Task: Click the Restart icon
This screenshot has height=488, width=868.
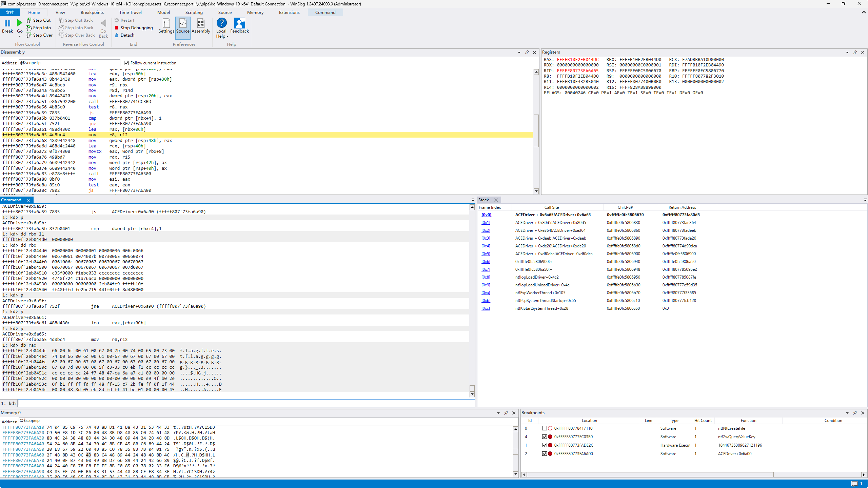Action: click(117, 20)
